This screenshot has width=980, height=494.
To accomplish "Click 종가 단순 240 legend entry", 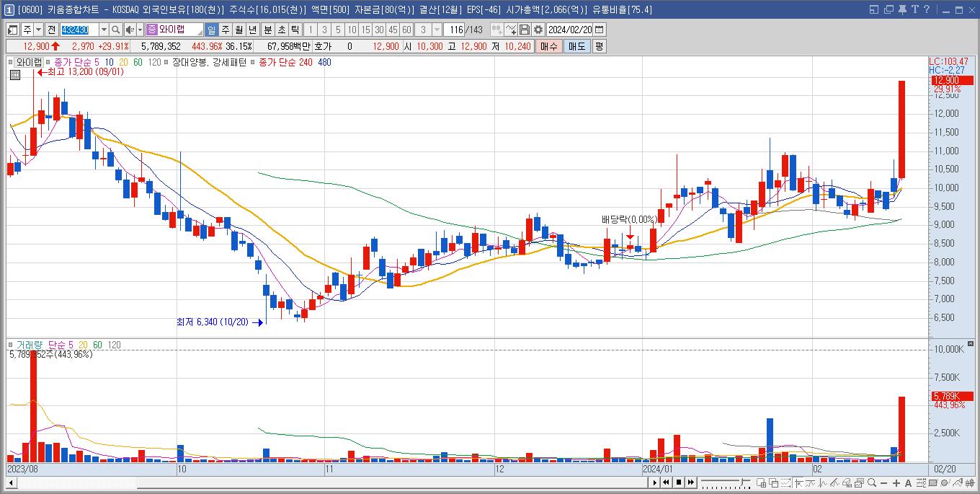I will coord(285,62).
